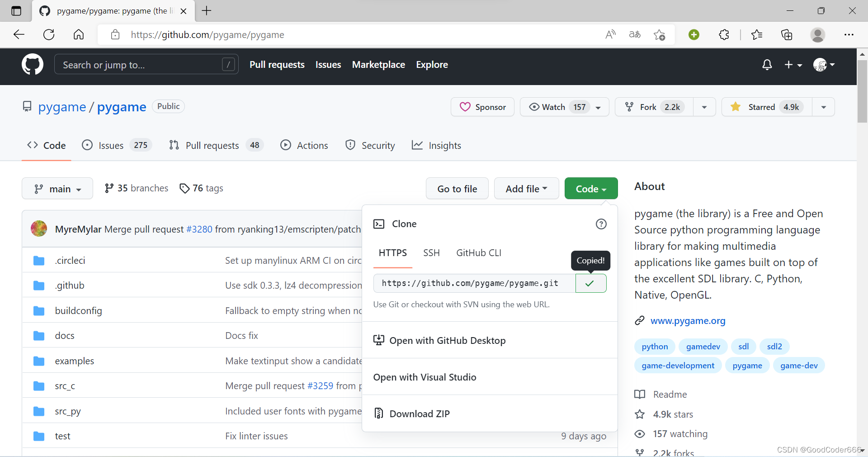Switch to the SSH clone tab

[x=431, y=253]
